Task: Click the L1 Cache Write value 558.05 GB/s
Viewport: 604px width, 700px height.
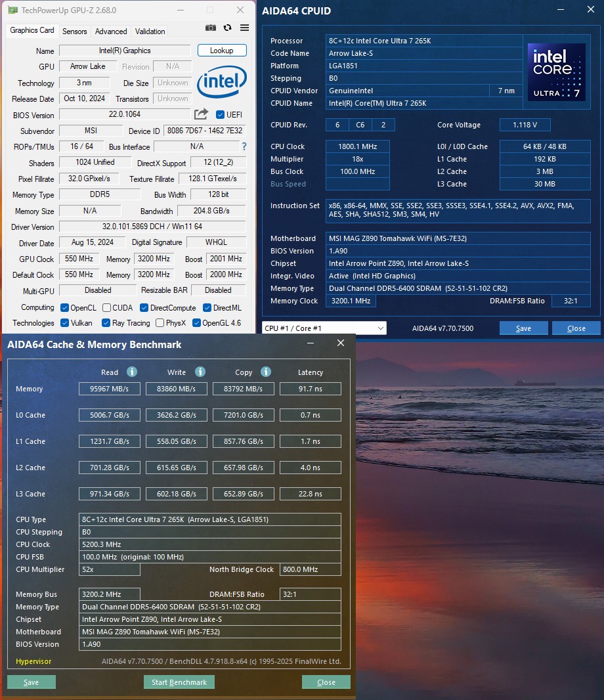Action: 177,441
